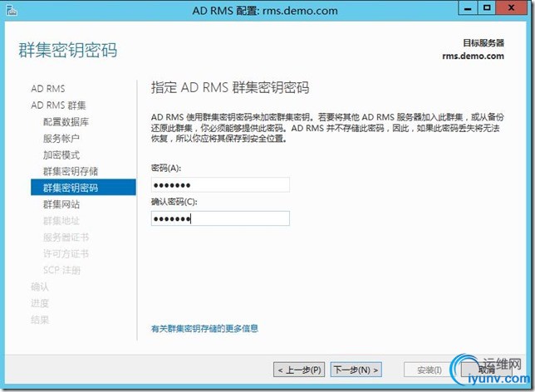This screenshot has height=392, width=535.
Task: Go to the 群集网站 step
Action: click(x=61, y=204)
